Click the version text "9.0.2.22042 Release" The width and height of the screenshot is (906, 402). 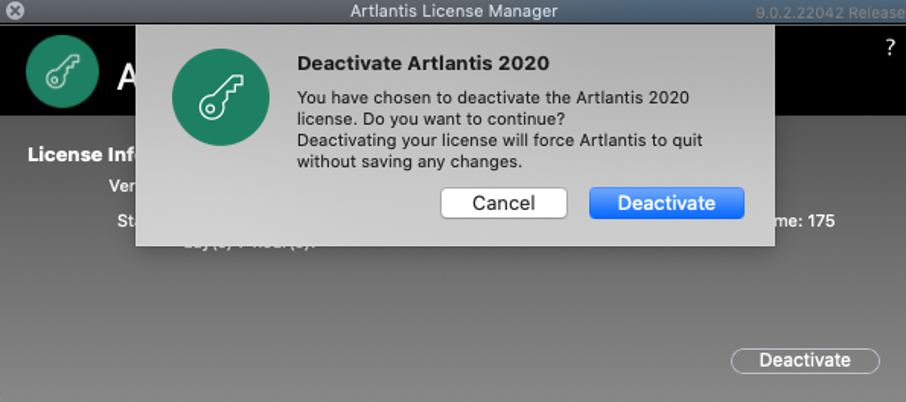[830, 12]
